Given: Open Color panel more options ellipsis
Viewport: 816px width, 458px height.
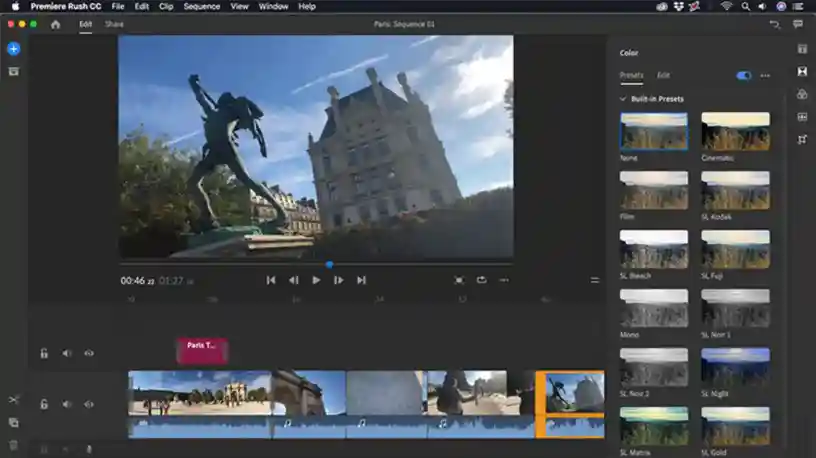Looking at the screenshot, I should pyautogui.click(x=765, y=75).
